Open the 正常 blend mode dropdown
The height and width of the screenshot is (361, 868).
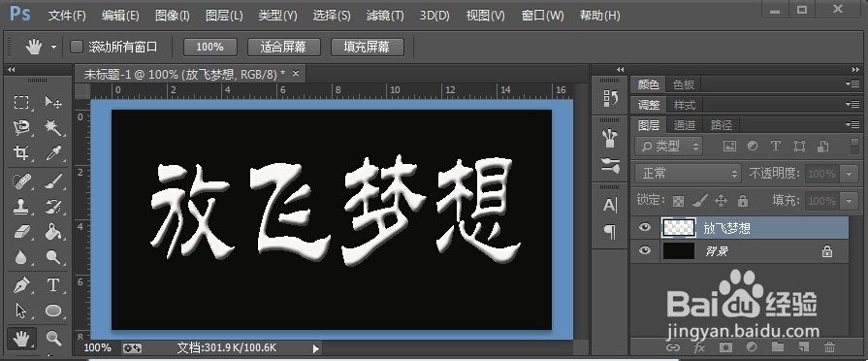click(x=688, y=174)
